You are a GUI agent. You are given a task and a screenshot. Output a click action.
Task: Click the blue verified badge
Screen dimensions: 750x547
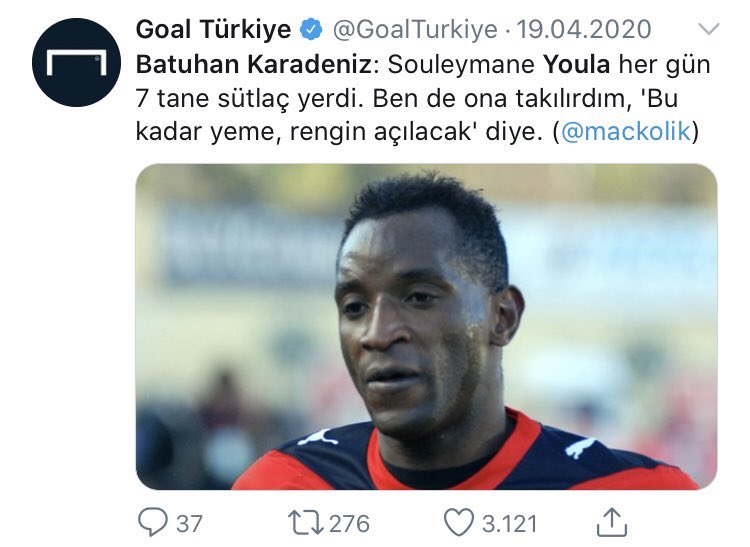(x=311, y=30)
